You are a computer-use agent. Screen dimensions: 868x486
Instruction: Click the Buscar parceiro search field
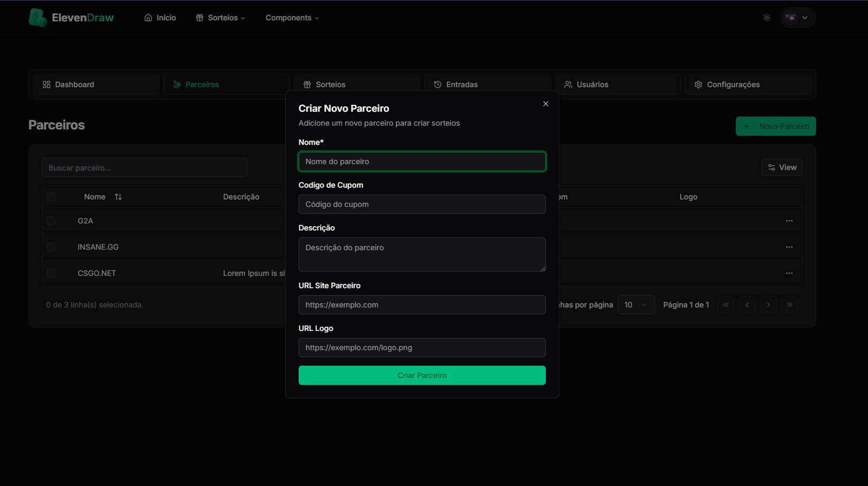pos(144,167)
